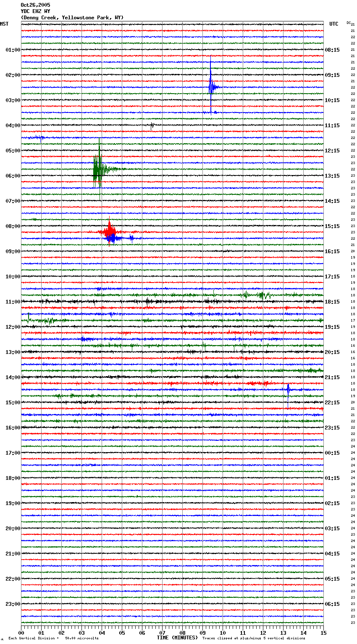The image size is (357, 644).
Task: Click the "16:00" MST time label
Action: (13, 428)
